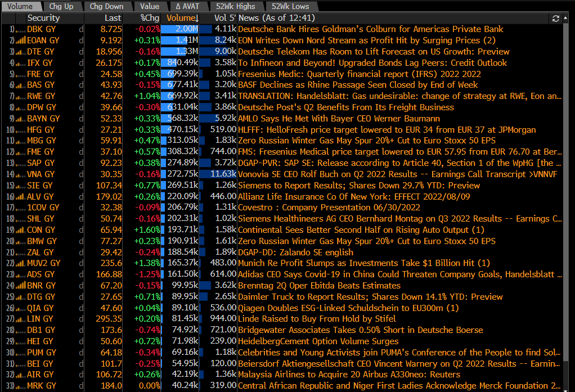Viewport: 575px width, 392px height.
Task: Open signal bars icon beside EOAN GY
Action: tap(20, 40)
